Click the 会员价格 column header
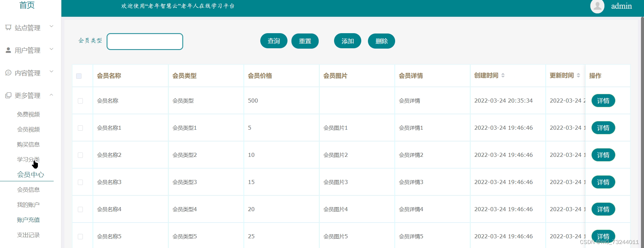 260,76
